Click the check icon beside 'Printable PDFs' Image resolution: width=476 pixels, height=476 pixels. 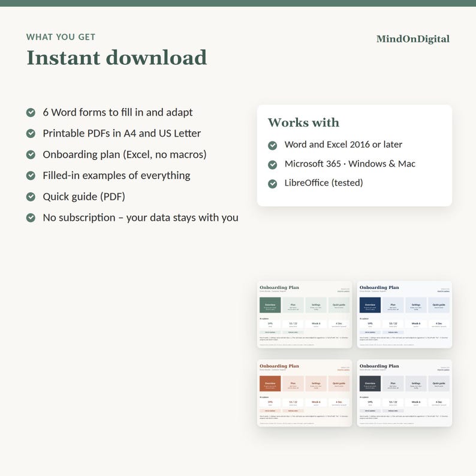click(31, 134)
